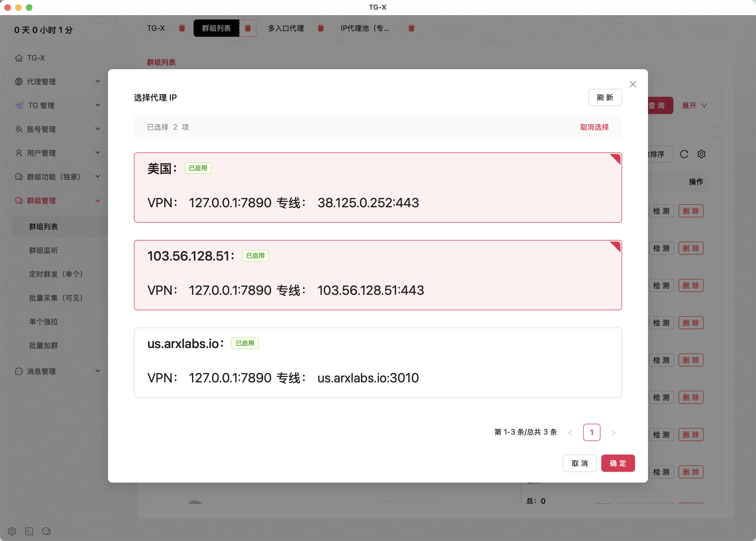The height and width of the screenshot is (541, 756).
Task: Click the TG-X home icon
Action: (19, 58)
